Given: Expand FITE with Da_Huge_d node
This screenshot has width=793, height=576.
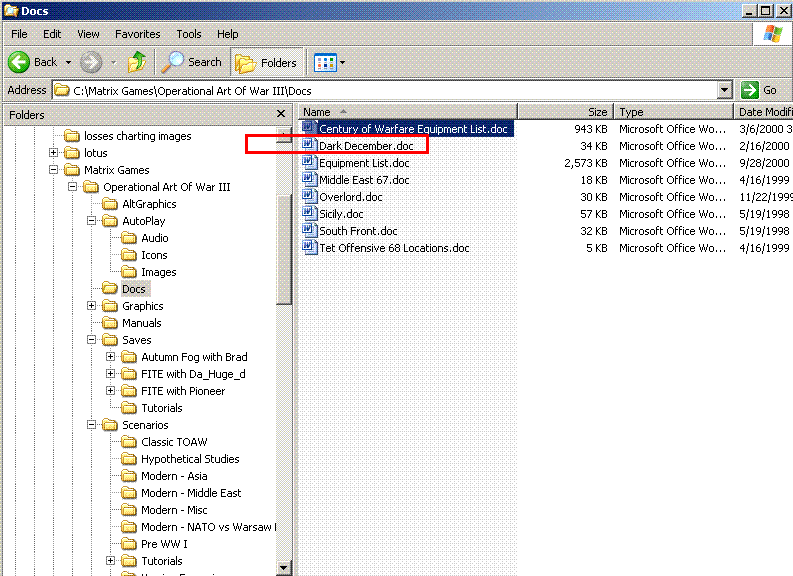Looking at the screenshot, I should point(111,373).
